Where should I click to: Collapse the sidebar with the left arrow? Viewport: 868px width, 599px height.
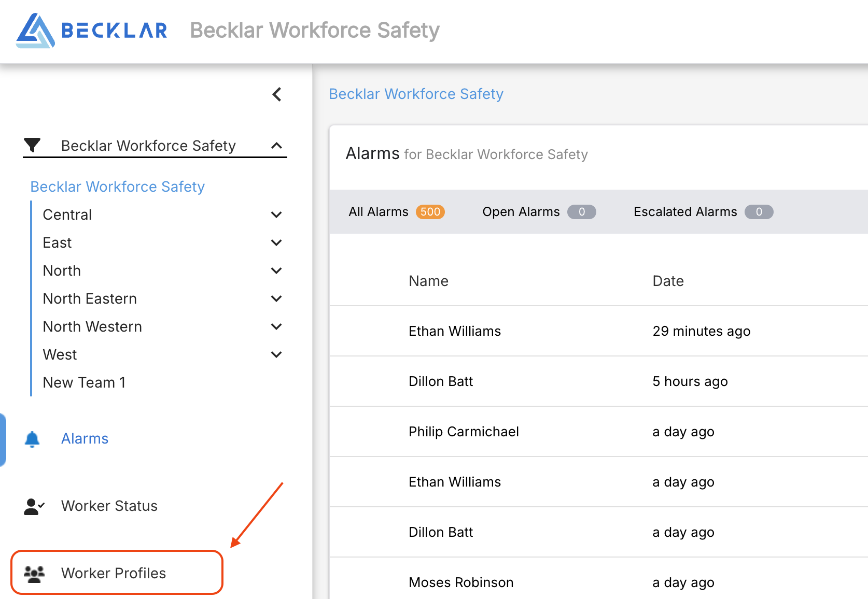coord(277,94)
